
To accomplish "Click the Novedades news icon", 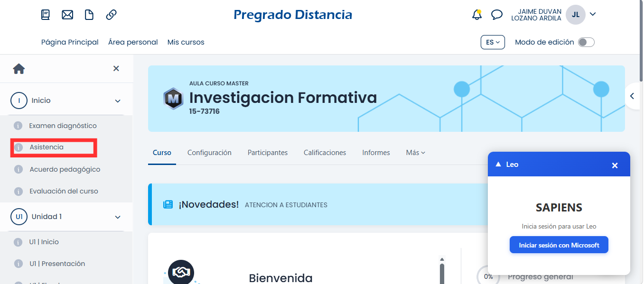I will click(168, 205).
